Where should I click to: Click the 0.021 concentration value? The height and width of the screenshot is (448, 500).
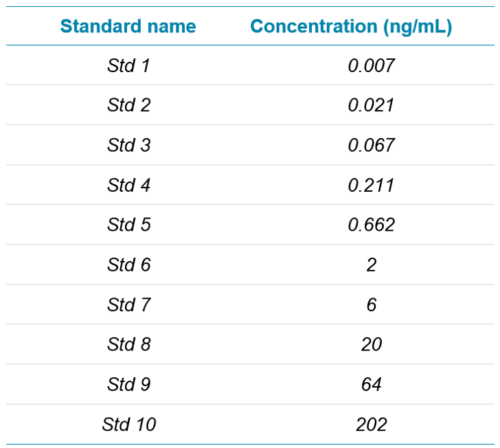pos(371,105)
